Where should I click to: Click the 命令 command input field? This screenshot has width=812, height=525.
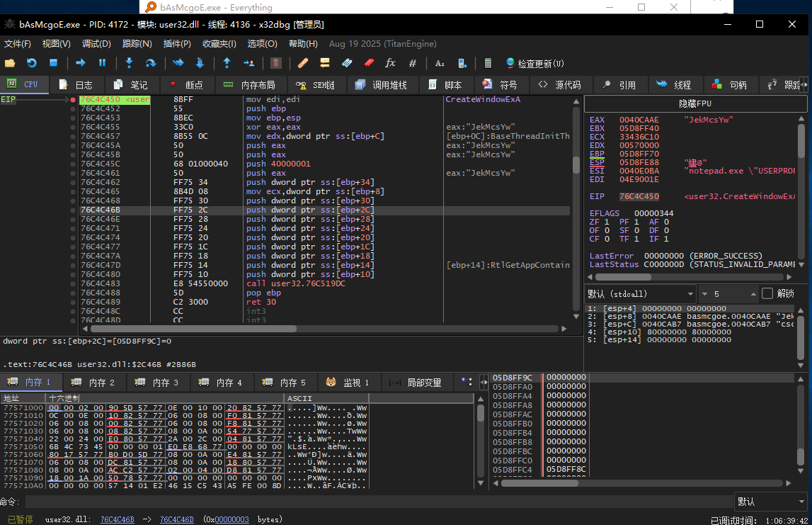pyautogui.click(x=379, y=502)
